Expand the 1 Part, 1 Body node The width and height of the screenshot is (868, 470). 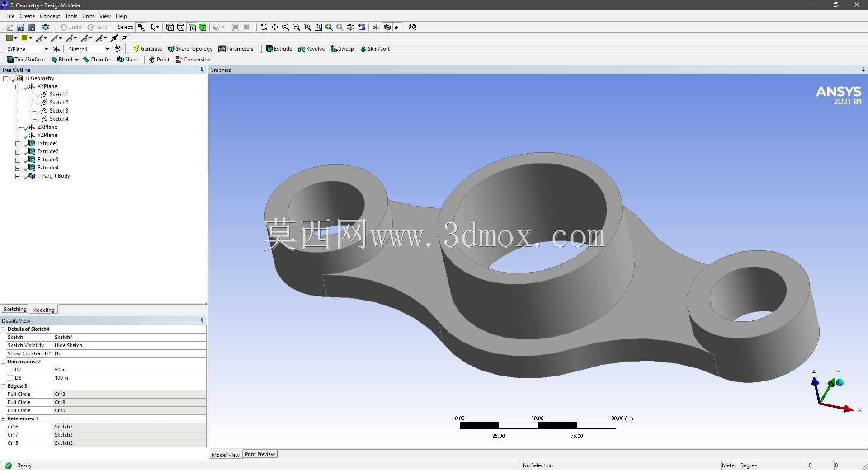pos(18,176)
